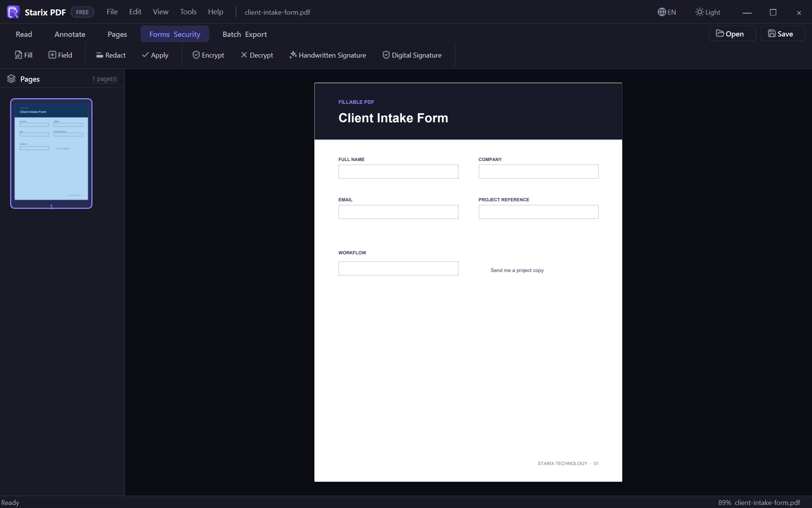Apply redactions with the Apply tool

tap(155, 55)
